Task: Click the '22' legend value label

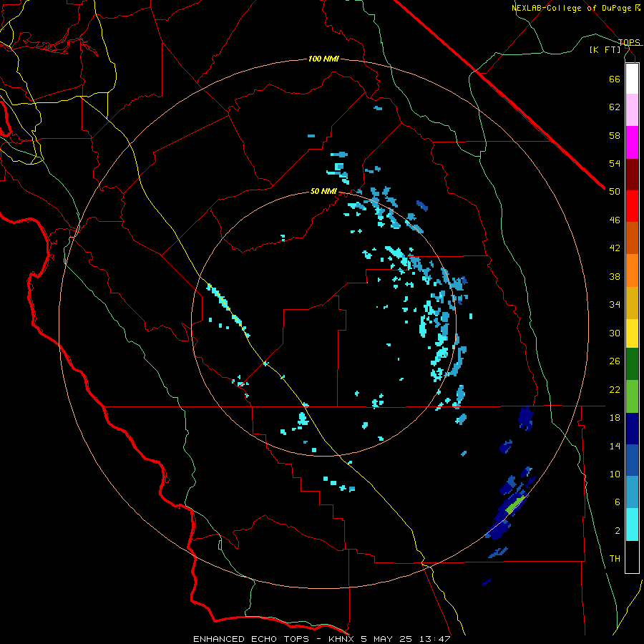Action: click(x=615, y=389)
